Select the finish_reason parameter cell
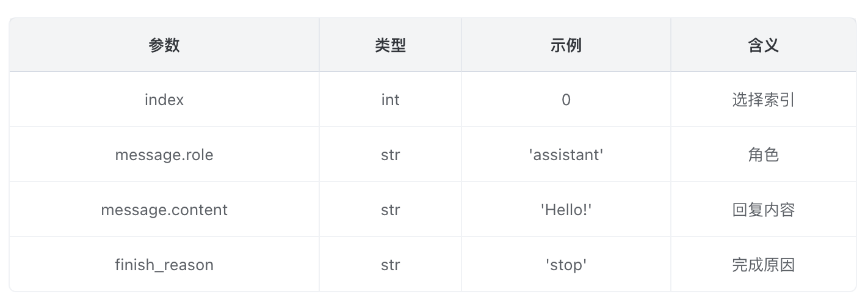 pos(164,265)
